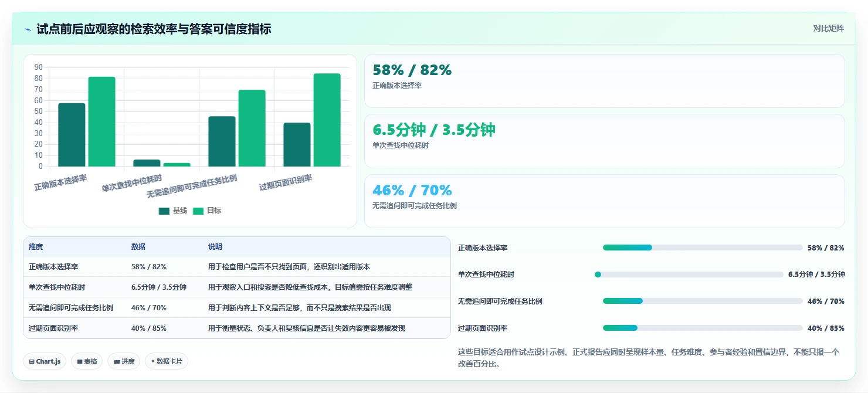Click the 无需追问即可完成任务比例 progress bar
The width and height of the screenshot is (868, 393).
pyautogui.click(x=703, y=301)
